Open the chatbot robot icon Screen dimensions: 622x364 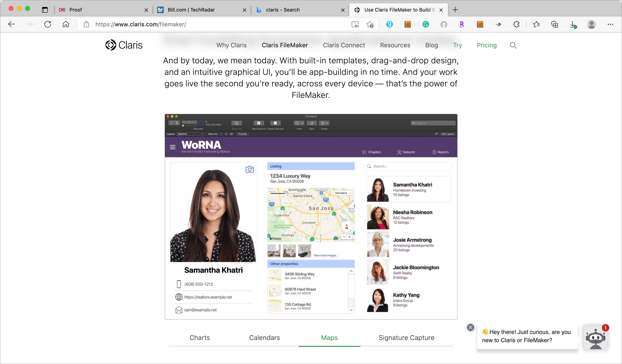(596, 338)
